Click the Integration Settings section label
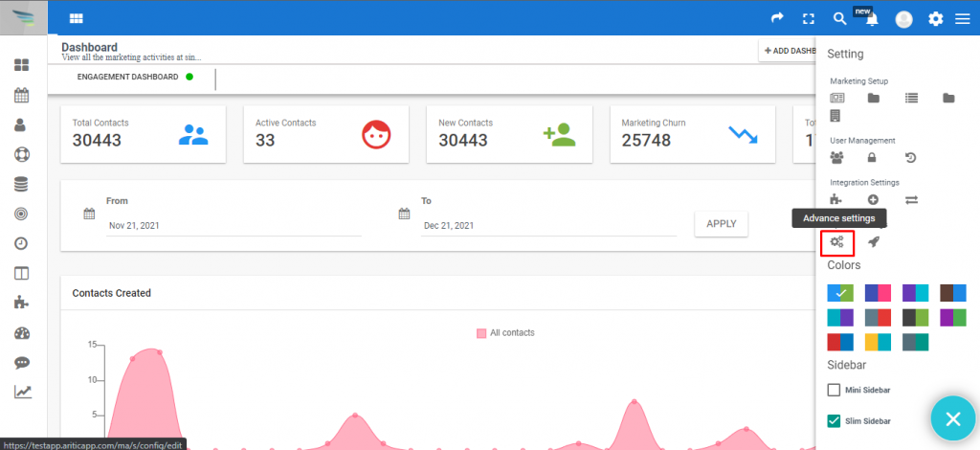Viewport: 980px width, 450px height. point(864,183)
